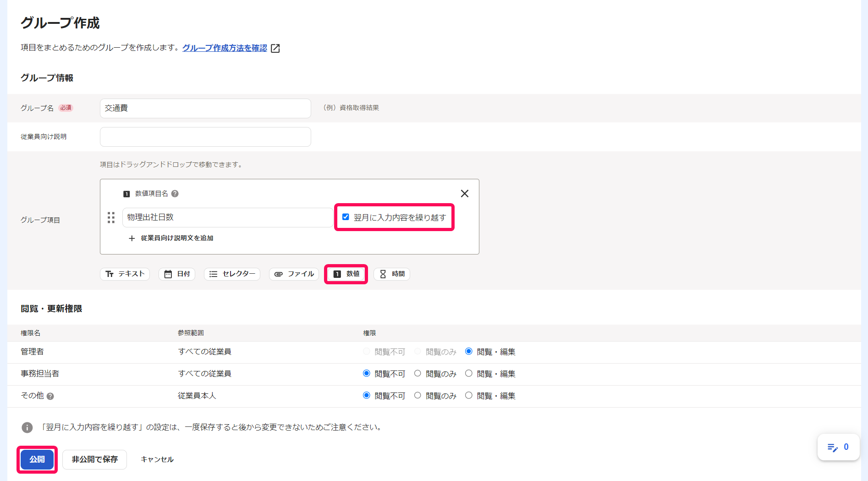Click すべての従業員 in the 管理者 row
The image size is (868, 481).
pyautogui.click(x=205, y=352)
